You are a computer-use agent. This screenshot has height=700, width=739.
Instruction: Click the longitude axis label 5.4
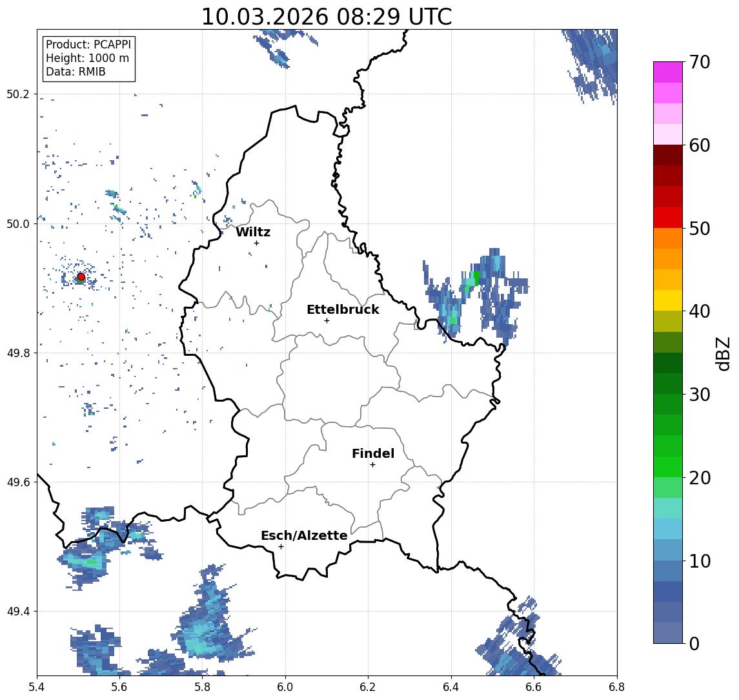(37, 687)
